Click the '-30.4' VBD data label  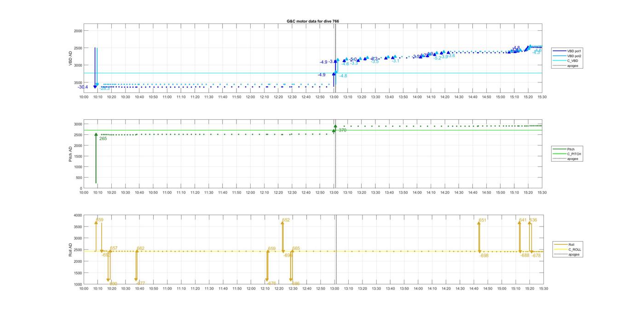[x=83, y=87]
